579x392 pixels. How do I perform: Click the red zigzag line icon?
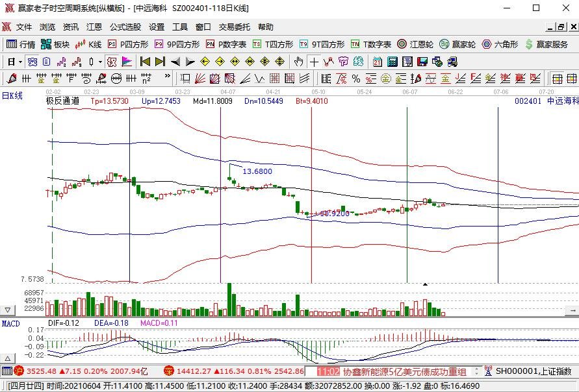329,62
